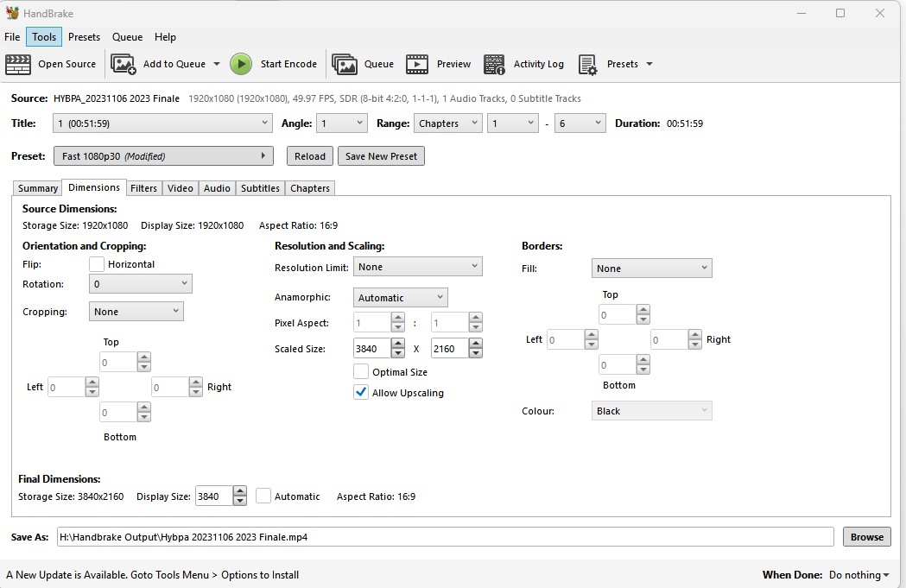Viewport: 906px width, 588px height.
Task: Switch to the Video tab
Action: coord(181,188)
